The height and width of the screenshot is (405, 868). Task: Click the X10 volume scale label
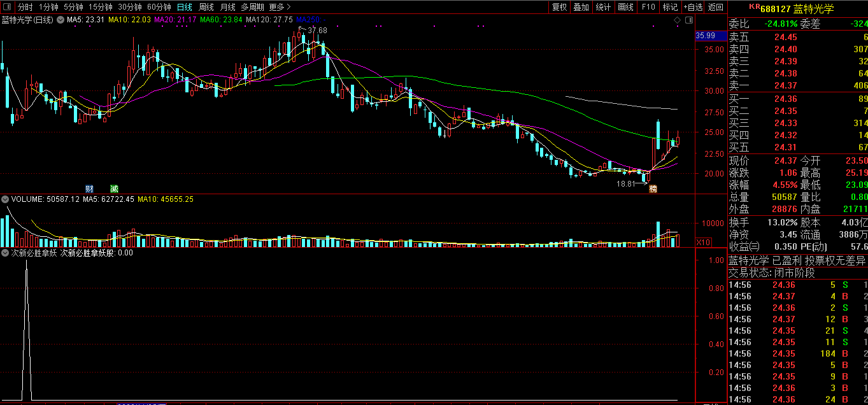tap(703, 243)
